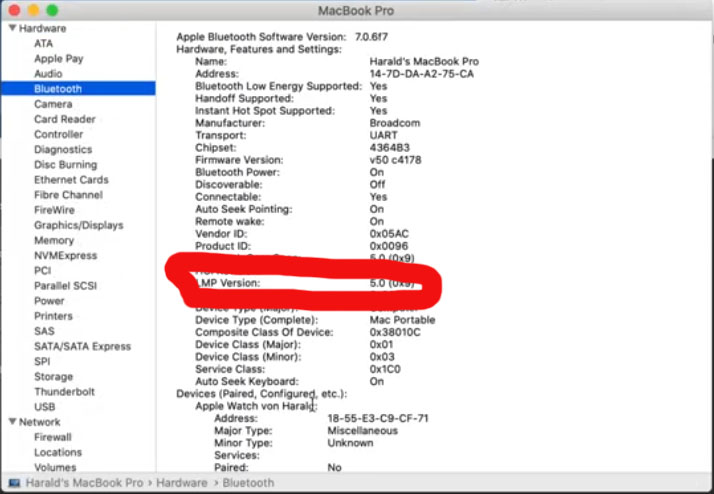
Task: Click Hardware in the path bar
Action: point(182,483)
